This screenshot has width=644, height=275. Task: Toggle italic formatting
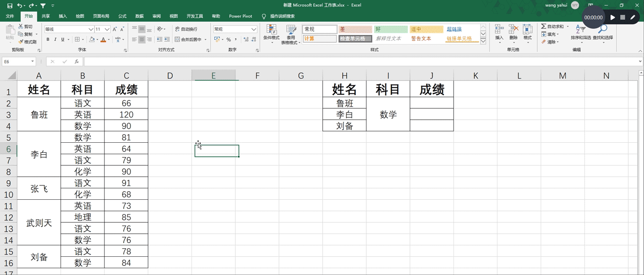pyautogui.click(x=55, y=40)
